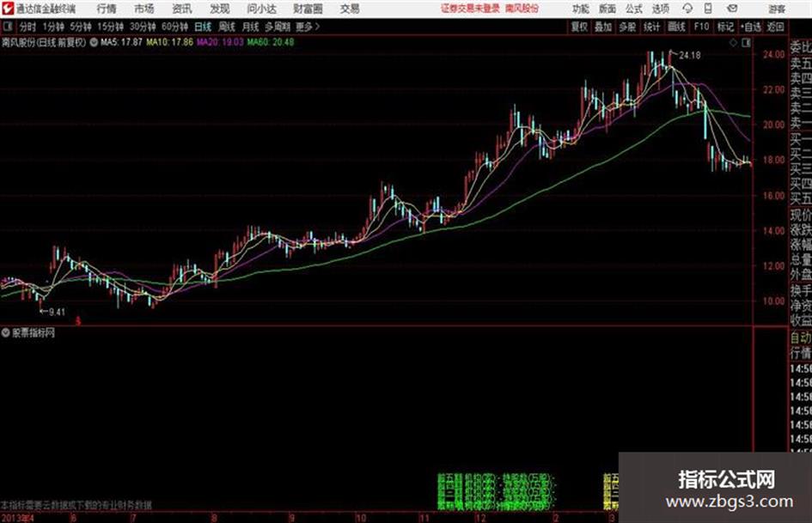
Task: Click the 游客 guest account label
Action: (x=776, y=9)
